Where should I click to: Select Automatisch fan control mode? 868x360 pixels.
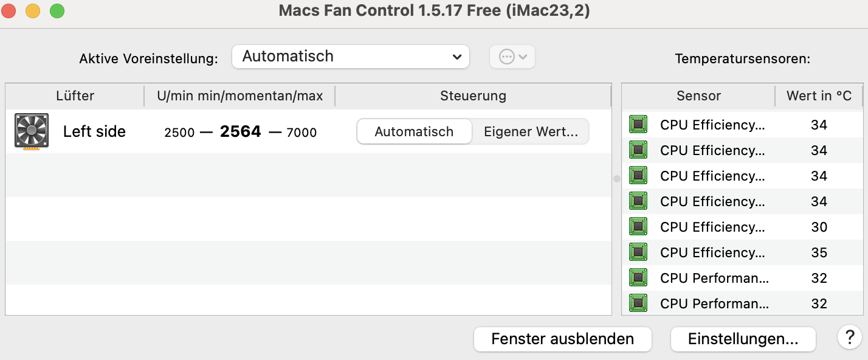point(414,131)
